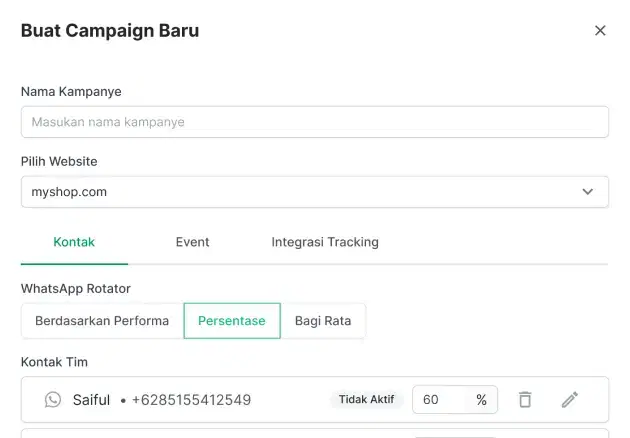Viewport: 630px width, 438px height.
Task: Click phone number +6285155412549
Action: coord(190,400)
